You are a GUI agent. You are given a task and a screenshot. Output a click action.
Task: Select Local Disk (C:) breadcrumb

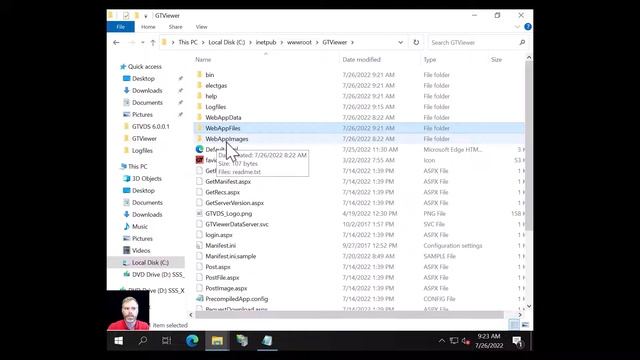[227, 42]
